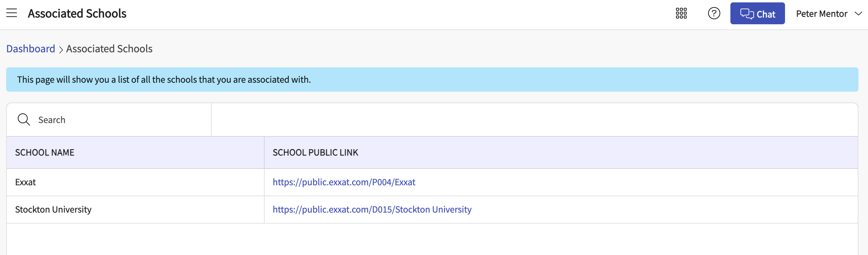This screenshot has height=255, width=868.
Task: Expand the Peter Mentor user menu
Action: pos(822,14)
